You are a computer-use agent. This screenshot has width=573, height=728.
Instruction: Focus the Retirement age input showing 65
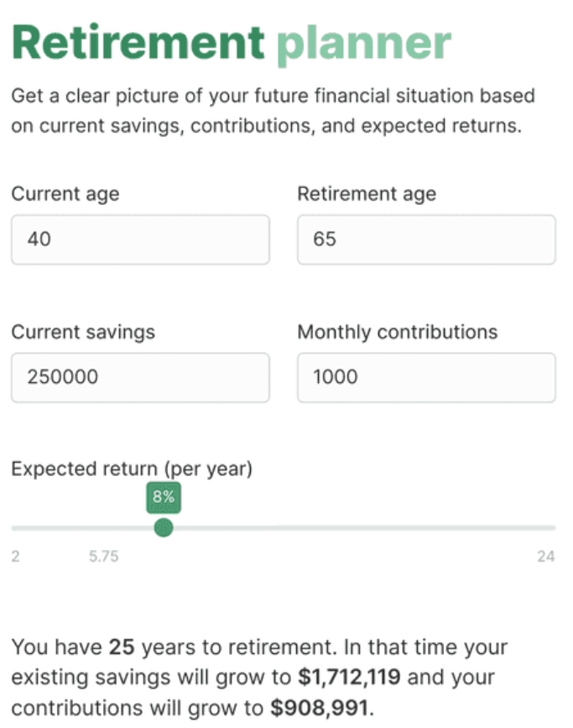click(426, 239)
